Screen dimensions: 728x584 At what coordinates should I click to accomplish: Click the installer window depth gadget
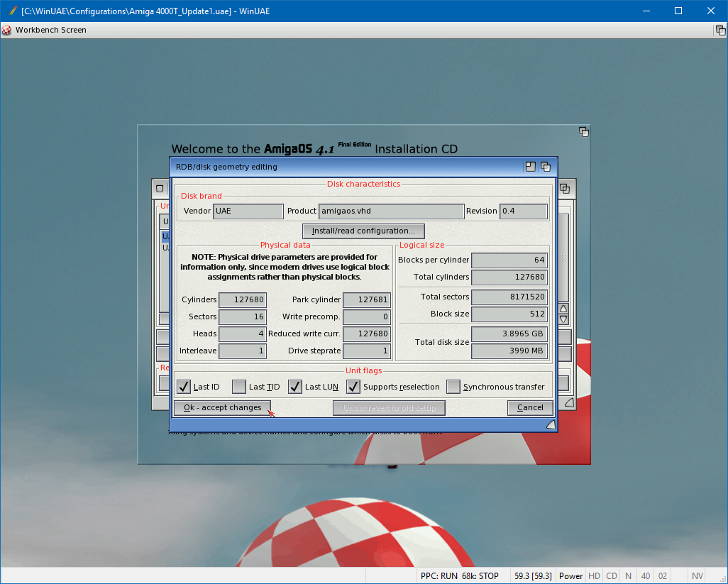click(583, 132)
